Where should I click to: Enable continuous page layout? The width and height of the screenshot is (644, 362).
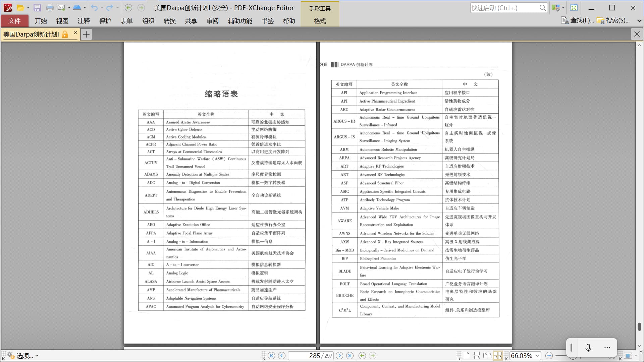(x=477, y=356)
